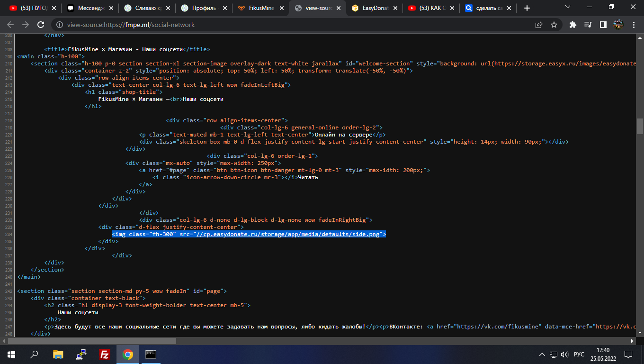Open the Extensions puzzle icon
Image resolution: width=644 pixels, height=364 pixels.
click(x=573, y=25)
